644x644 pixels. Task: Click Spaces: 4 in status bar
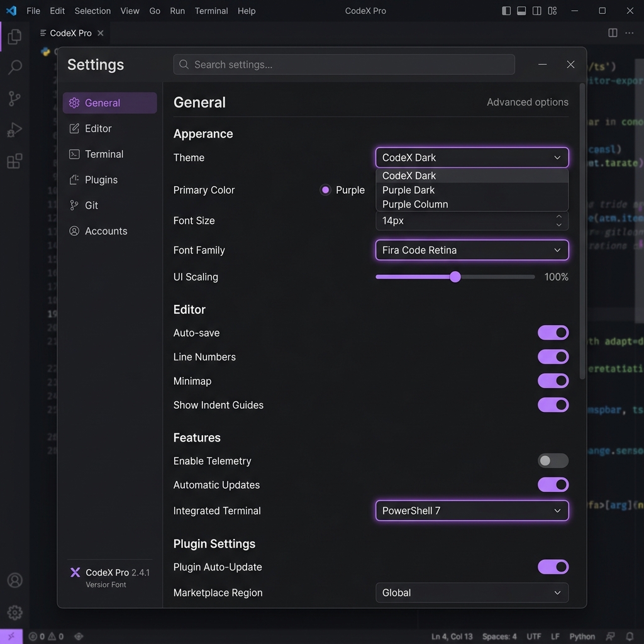point(499,636)
